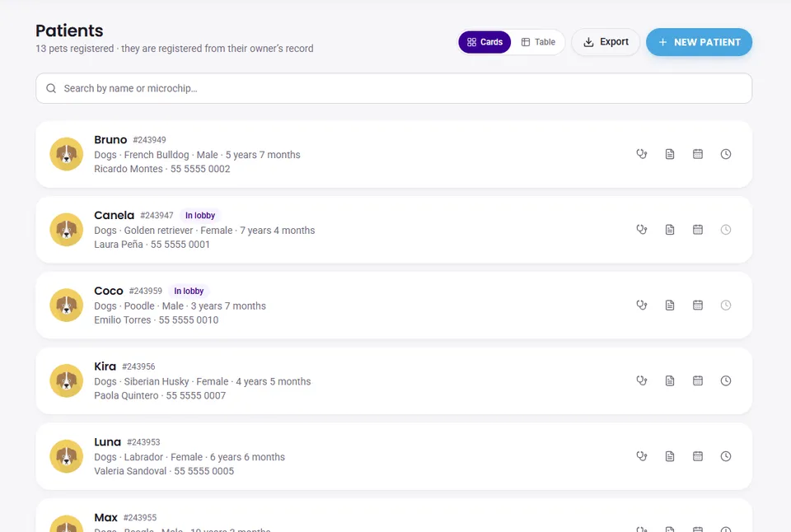Click Canela's dog avatar
Image resolution: width=791 pixels, height=532 pixels.
[x=67, y=230]
